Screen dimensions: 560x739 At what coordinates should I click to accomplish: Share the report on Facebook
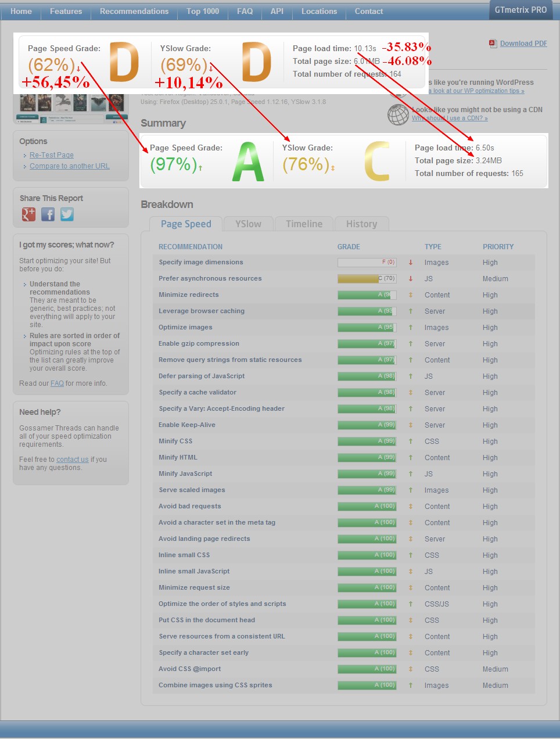coord(48,214)
